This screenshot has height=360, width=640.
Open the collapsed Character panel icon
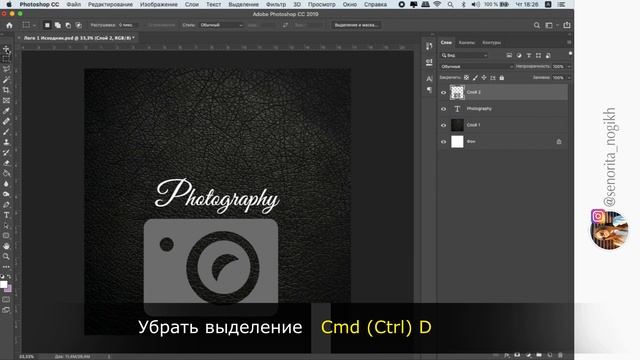(429, 79)
